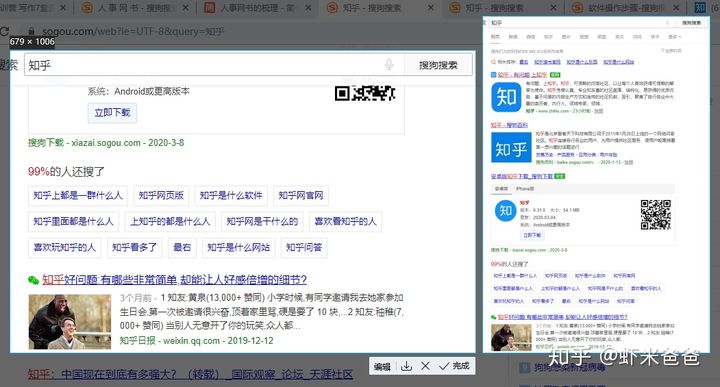Save the captured screenshot with download icon
Screen dimensions: 720x387
pos(406,366)
